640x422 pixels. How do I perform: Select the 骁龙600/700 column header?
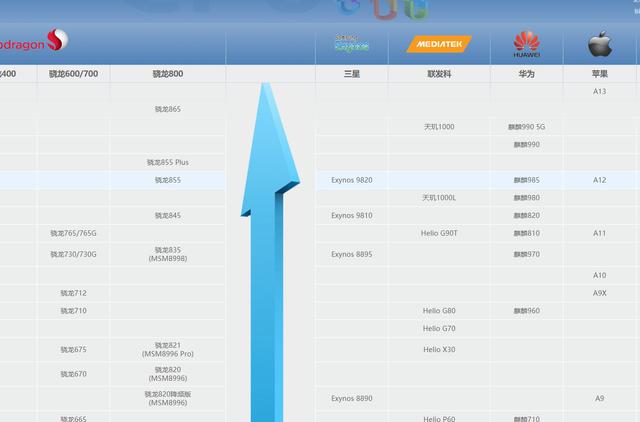click(73, 74)
